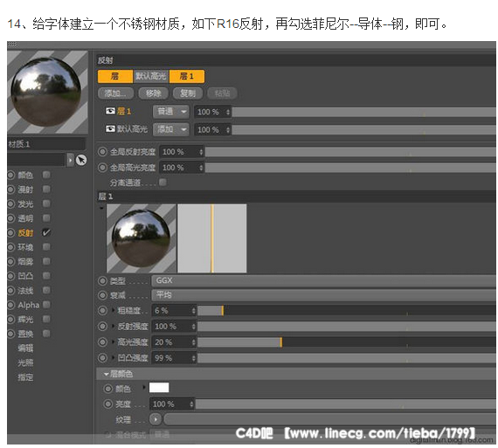Click the white 颜色 color swatch
Viewport: 498px width, 448px height.
(x=159, y=388)
